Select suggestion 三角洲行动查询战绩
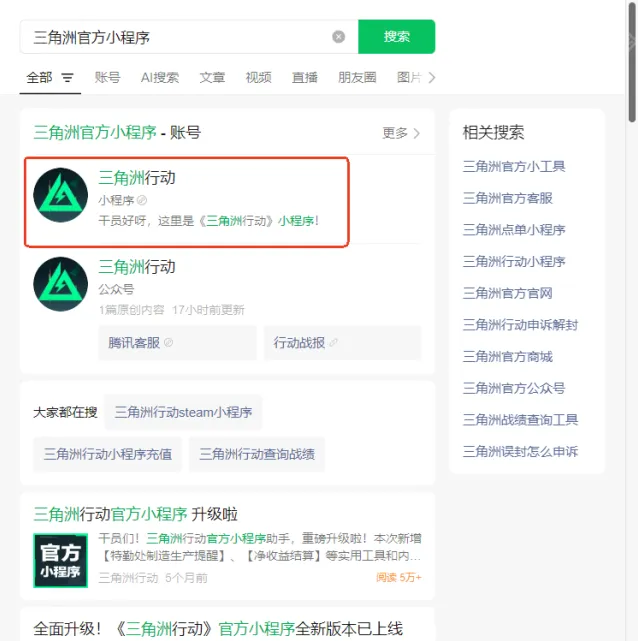The width and height of the screenshot is (638, 641). (257, 454)
